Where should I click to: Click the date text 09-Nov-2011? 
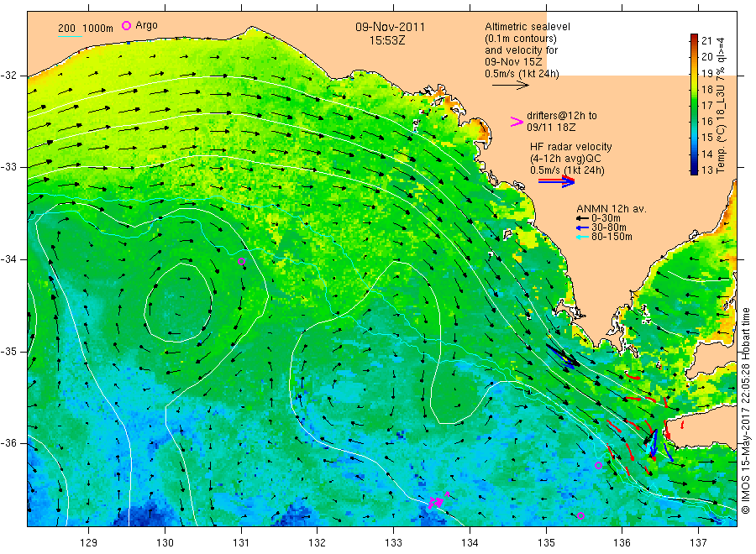[390, 27]
